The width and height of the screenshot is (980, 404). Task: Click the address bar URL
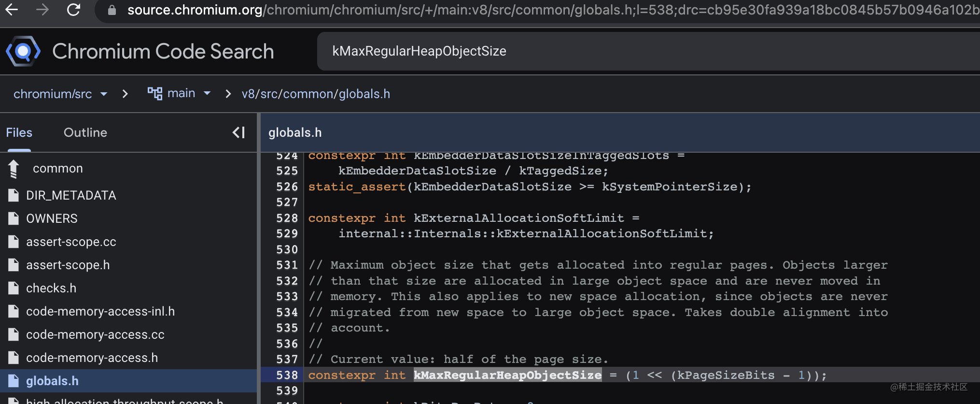[x=553, y=10]
